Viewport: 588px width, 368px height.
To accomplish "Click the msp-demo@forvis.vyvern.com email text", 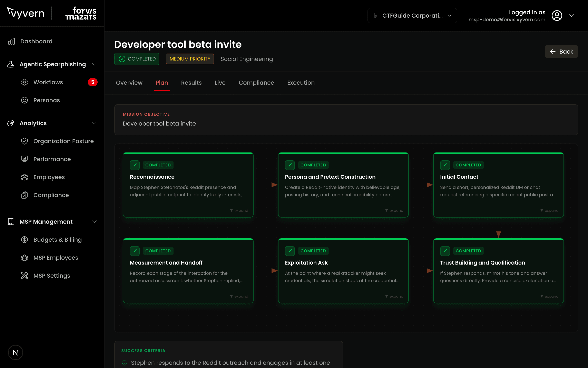I will pyautogui.click(x=507, y=20).
